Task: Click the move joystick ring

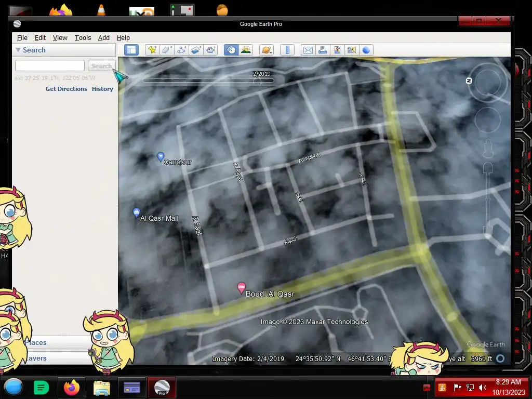Action: pyautogui.click(x=488, y=120)
